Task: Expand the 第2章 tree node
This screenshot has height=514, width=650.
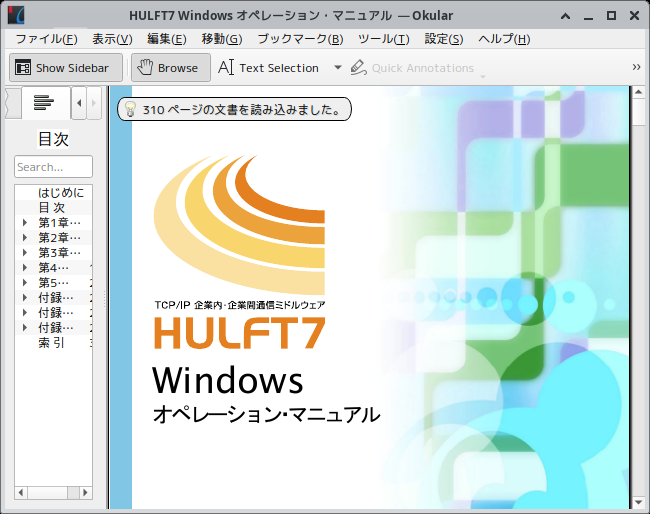Action: (25, 238)
